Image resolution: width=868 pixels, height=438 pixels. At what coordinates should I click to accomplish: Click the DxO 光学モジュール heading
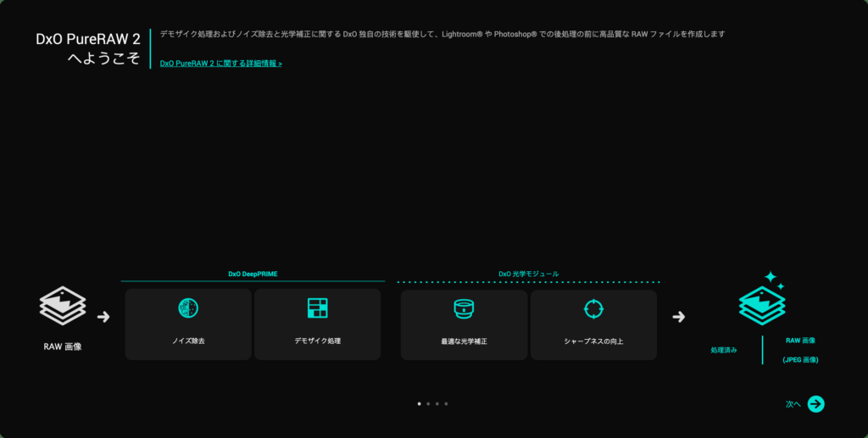529,274
